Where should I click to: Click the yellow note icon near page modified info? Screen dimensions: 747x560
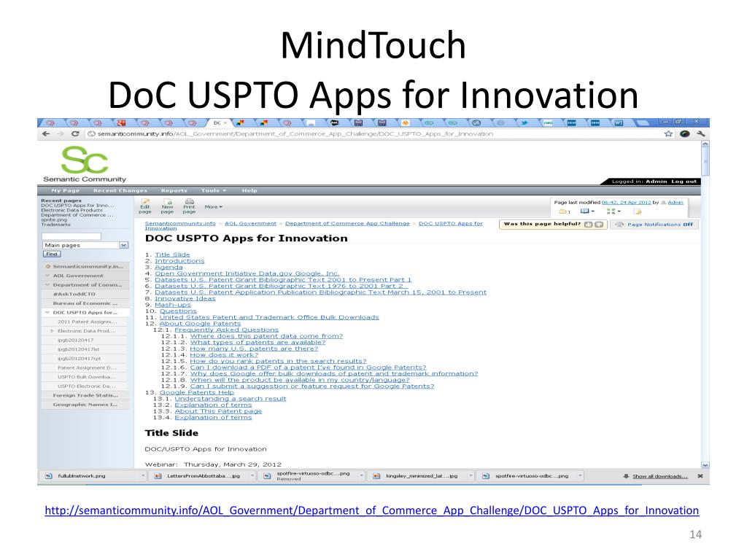tap(638, 211)
